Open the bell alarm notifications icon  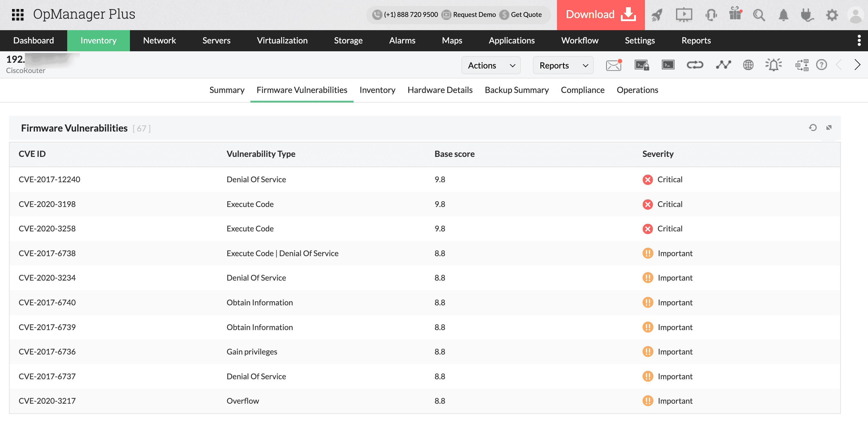coord(783,15)
